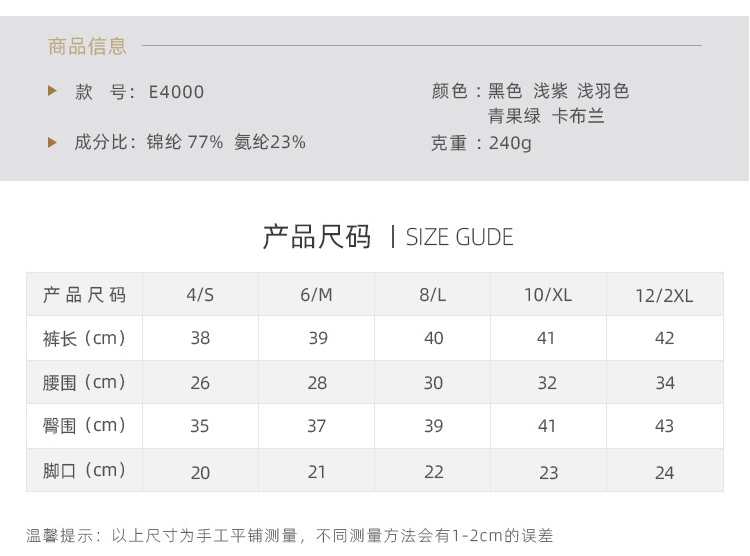Image resolution: width=750 pixels, height=556 pixels.
Task: Select the 商品信息 section heading
Action: pos(87,46)
